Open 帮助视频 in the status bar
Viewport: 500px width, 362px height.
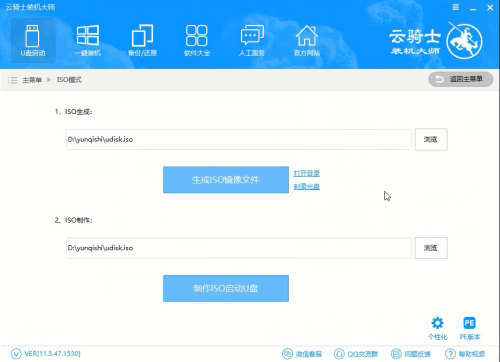pyautogui.click(x=465, y=354)
